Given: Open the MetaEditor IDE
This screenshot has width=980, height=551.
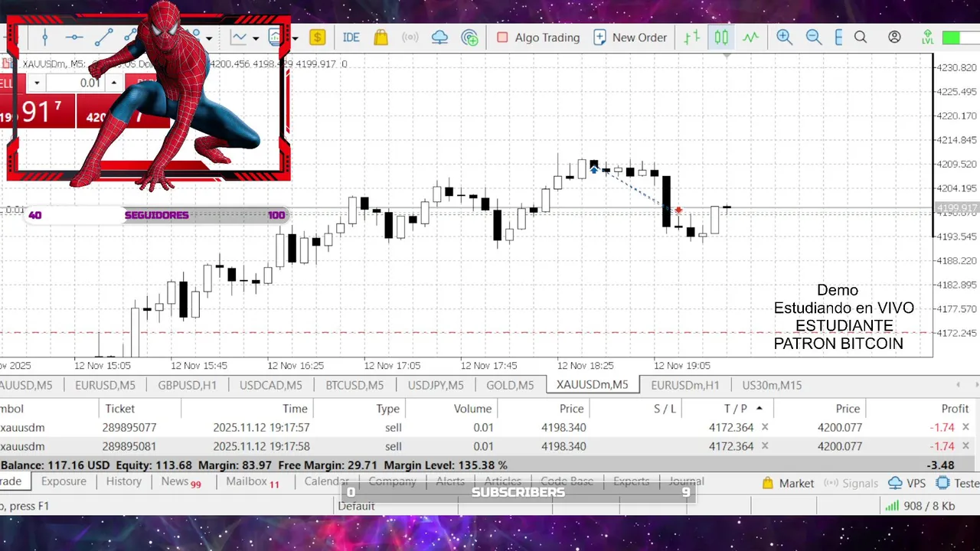Looking at the screenshot, I should click(x=351, y=37).
